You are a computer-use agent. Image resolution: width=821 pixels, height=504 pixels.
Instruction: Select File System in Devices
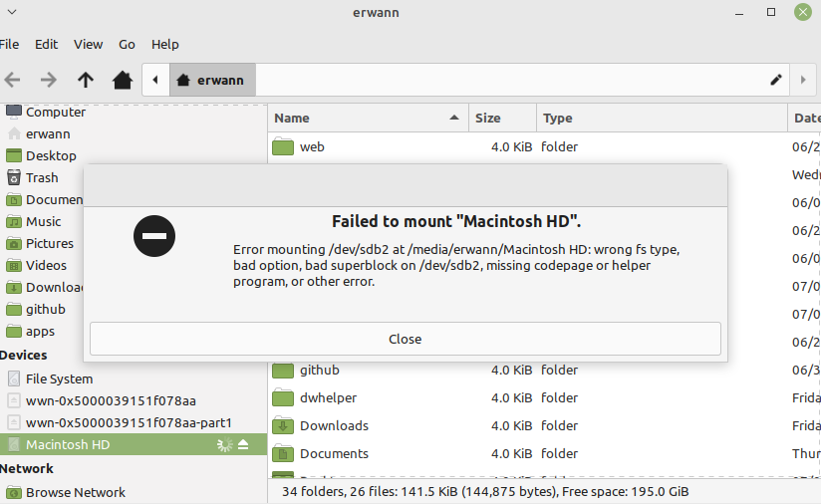point(59,378)
